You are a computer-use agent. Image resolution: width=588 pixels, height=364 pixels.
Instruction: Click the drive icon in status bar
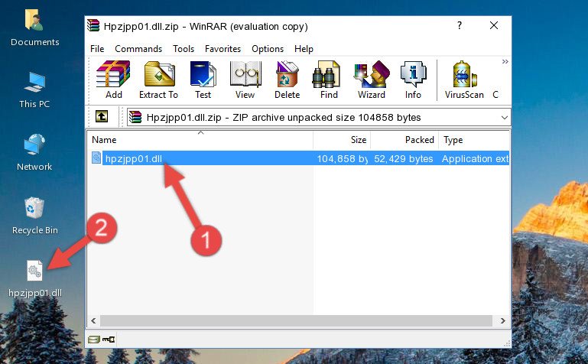point(94,340)
